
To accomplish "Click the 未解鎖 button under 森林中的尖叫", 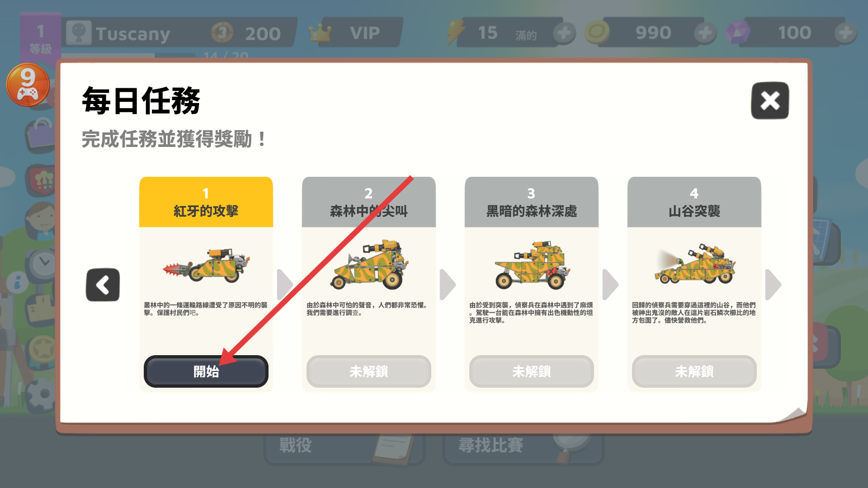I will click(369, 371).
